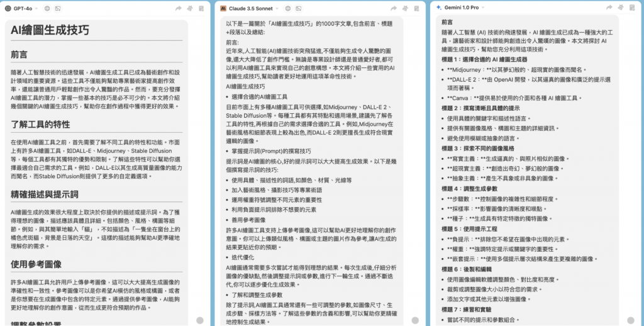Click the "**Canva：**" bullet in Gemini panel
This screenshot has height=326, width=644.
point(514,98)
